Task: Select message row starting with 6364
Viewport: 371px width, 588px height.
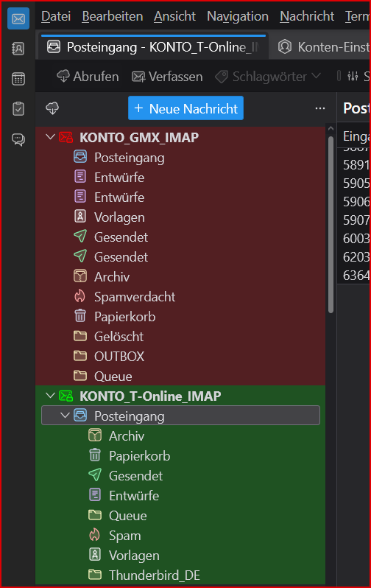Action: click(x=354, y=275)
